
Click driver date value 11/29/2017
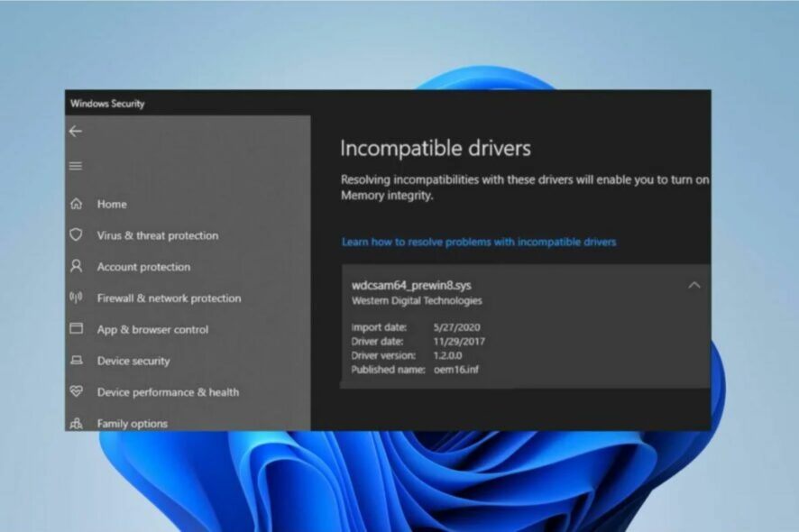459,342
